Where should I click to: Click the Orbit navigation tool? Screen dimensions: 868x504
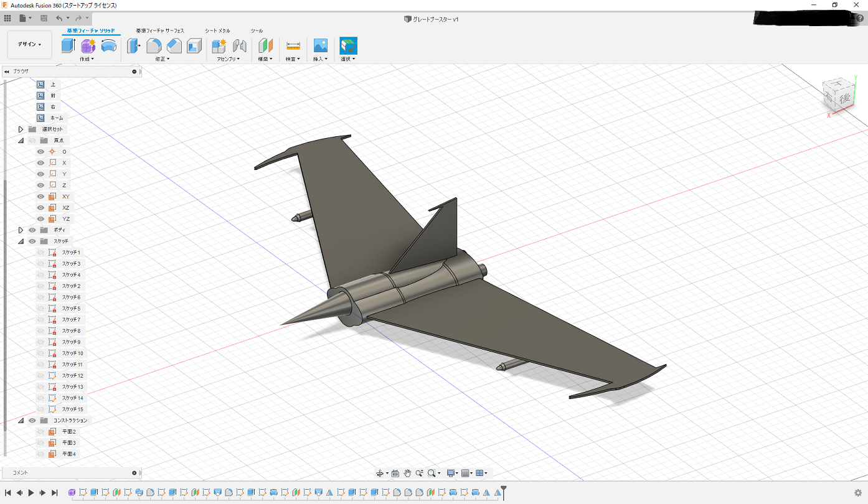(380, 473)
